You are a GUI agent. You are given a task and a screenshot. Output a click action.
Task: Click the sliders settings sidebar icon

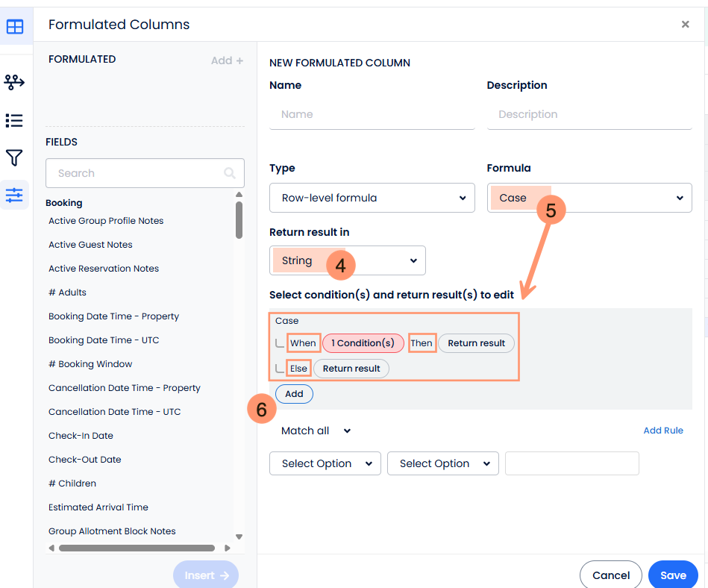click(x=14, y=196)
